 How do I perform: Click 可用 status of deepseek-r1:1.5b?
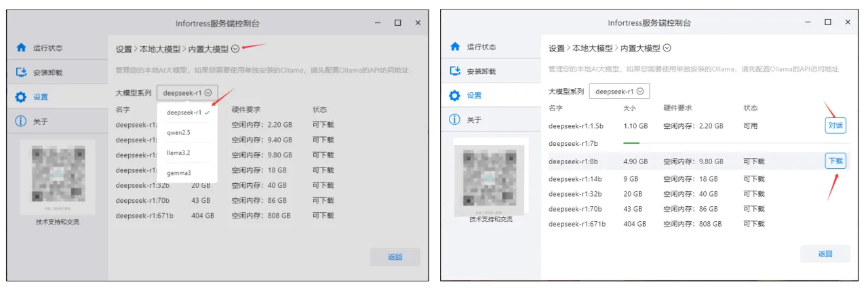pyautogui.click(x=750, y=125)
